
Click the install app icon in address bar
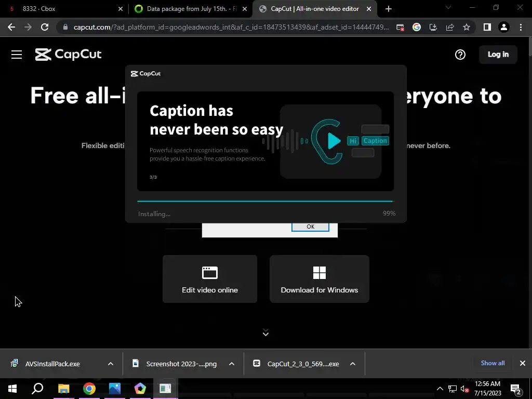tap(433, 27)
